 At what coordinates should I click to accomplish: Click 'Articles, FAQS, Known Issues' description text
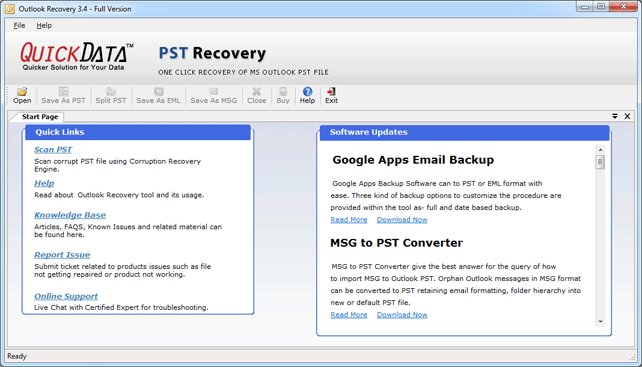click(x=128, y=231)
